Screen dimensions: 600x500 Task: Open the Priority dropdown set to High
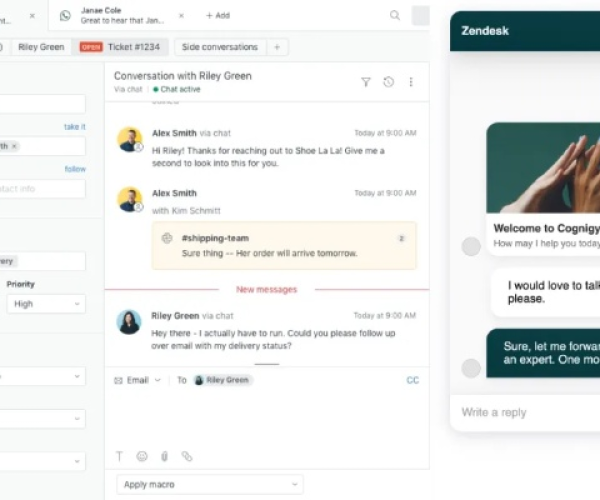(45, 304)
